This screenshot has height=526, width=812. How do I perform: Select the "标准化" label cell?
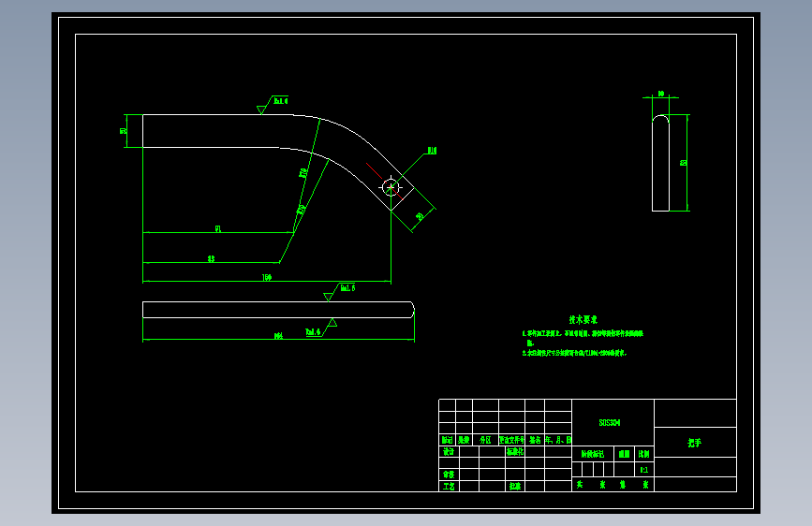(515, 451)
